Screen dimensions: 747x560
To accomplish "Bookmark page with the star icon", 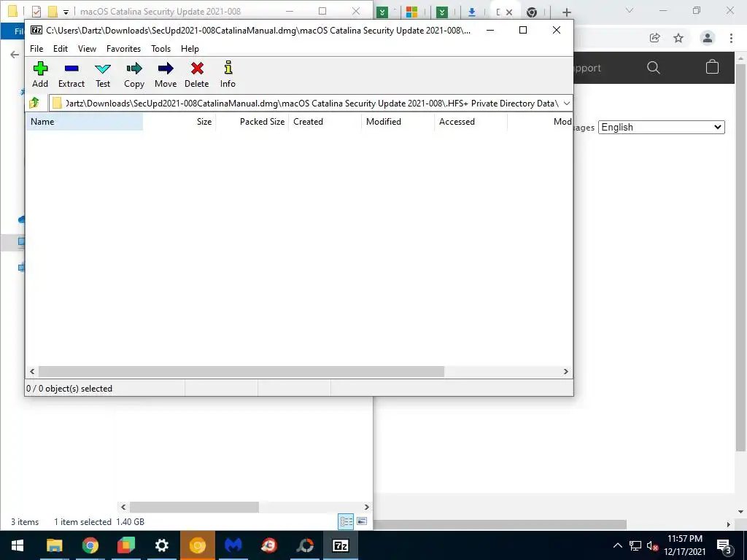I will [678, 38].
